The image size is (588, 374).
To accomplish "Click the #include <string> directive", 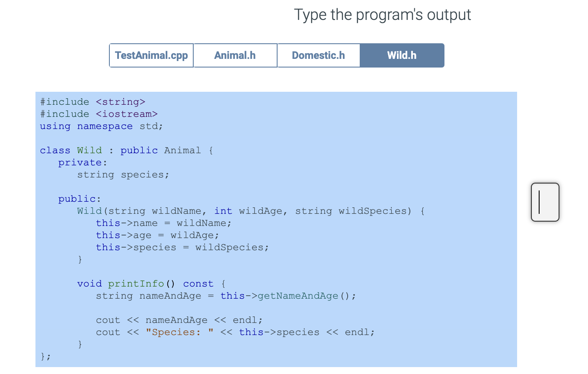I will click(92, 102).
